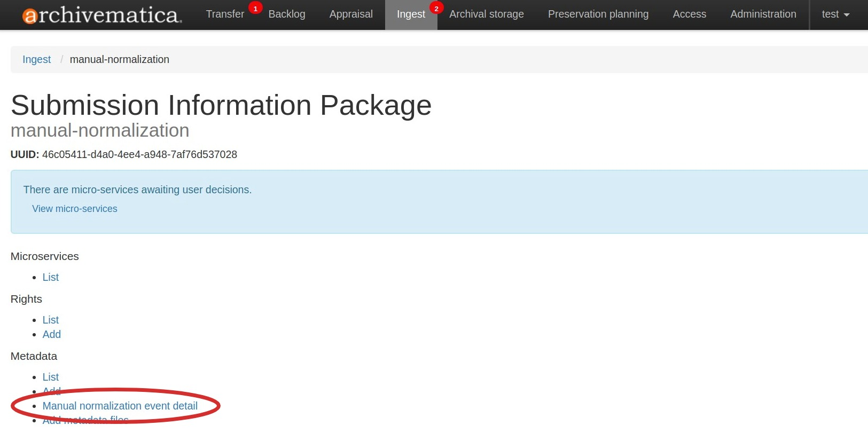
Task: Open the Metadata List link
Action: click(51, 377)
